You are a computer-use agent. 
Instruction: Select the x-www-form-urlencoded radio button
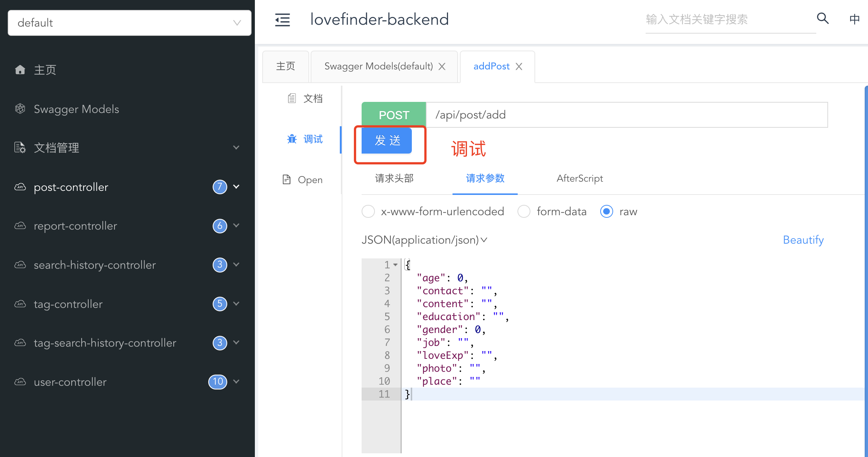pyautogui.click(x=368, y=212)
